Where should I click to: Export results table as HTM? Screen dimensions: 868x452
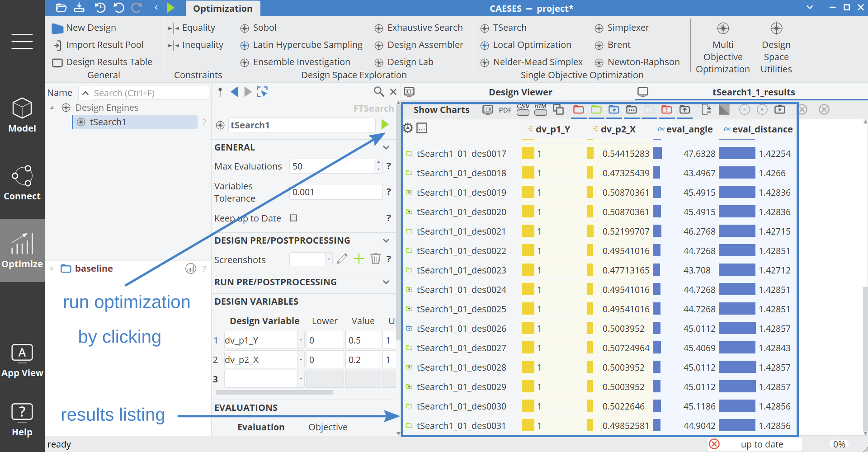click(541, 109)
